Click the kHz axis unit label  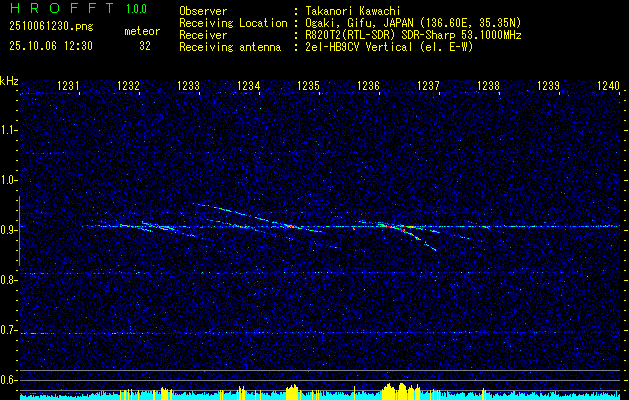point(9,81)
